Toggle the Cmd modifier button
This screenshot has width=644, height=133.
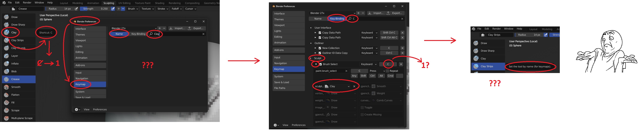390,76
